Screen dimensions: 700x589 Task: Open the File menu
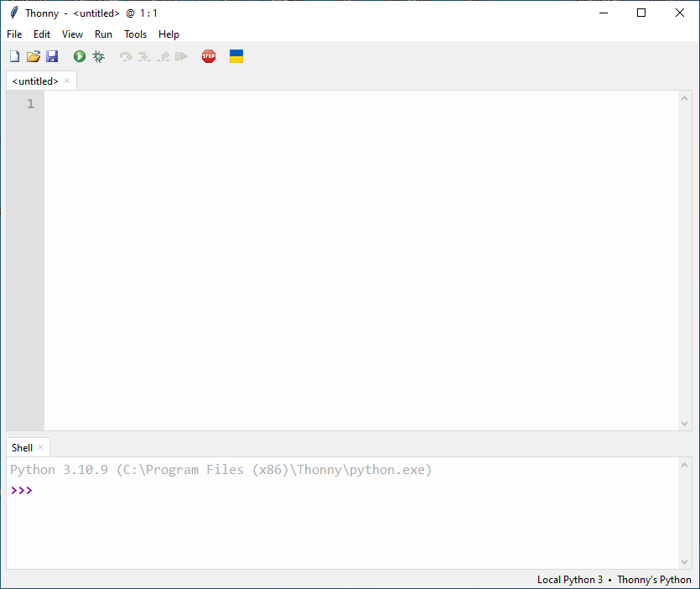14,34
